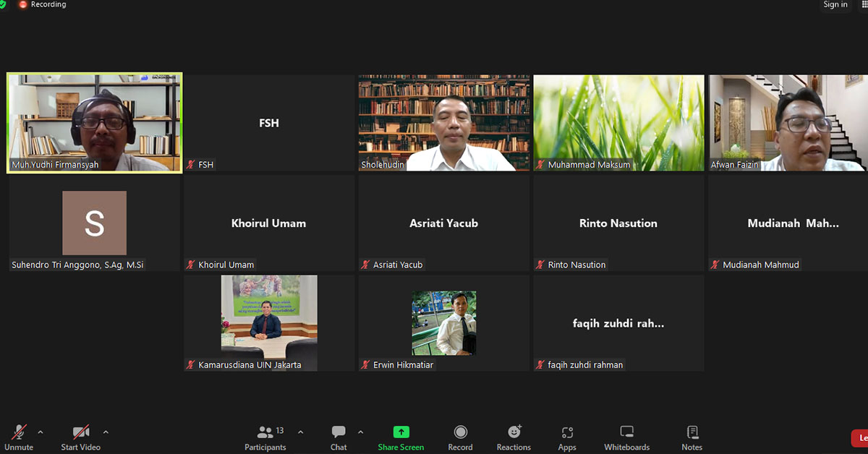The image size is (868, 454).
Task: Click the red Leave button
Action: [x=859, y=437]
